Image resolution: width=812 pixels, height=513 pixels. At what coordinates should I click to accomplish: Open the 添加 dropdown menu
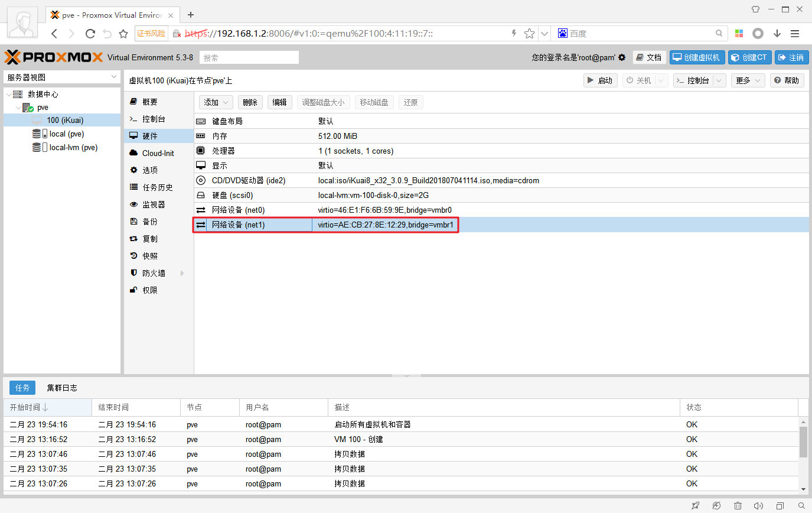(x=216, y=102)
